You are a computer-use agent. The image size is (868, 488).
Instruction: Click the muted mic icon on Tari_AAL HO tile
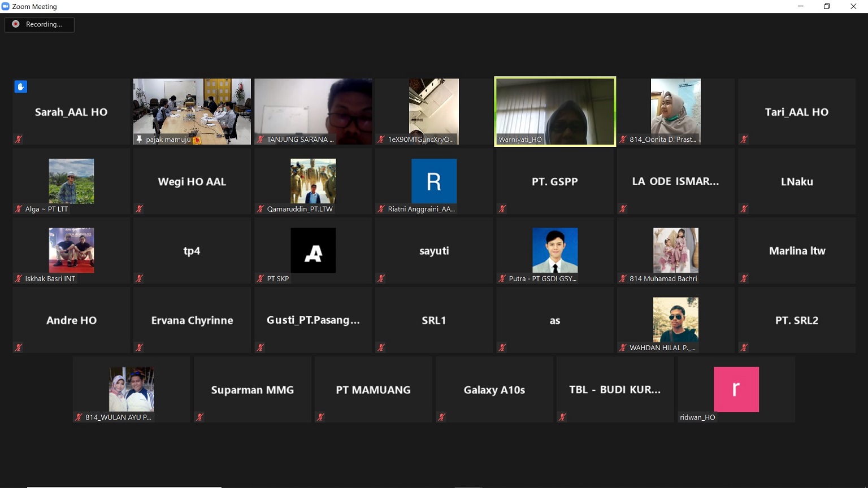[744, 140]
